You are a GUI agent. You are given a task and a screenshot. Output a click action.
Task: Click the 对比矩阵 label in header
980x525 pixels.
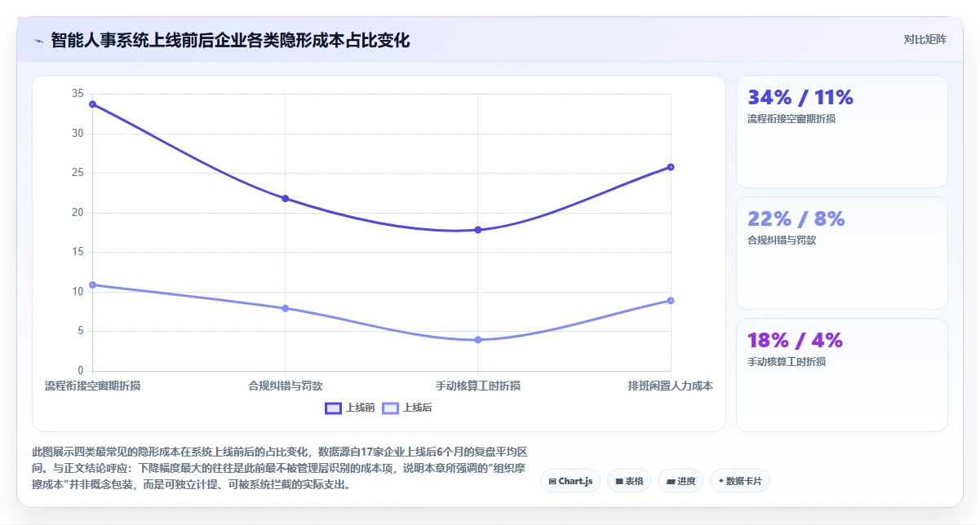point(925,39)
